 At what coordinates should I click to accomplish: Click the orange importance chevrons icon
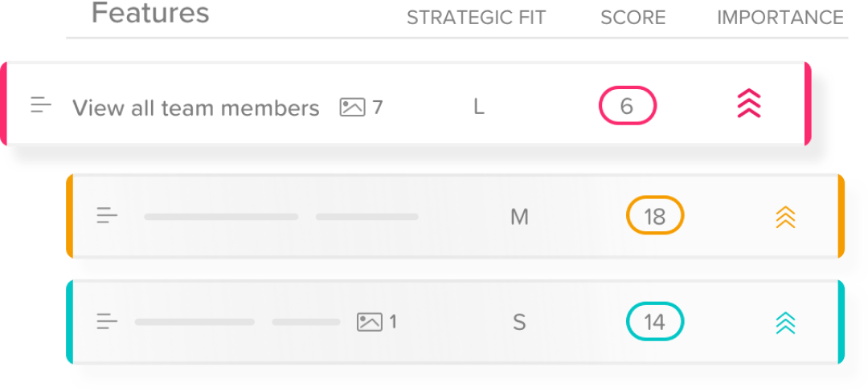(785, 217)
